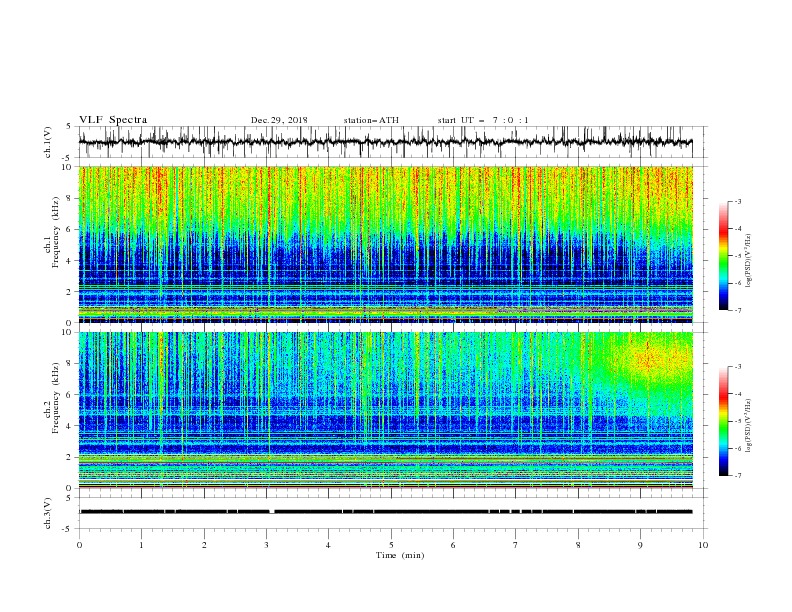Click the 'start UT = 7:0:1' text
The image size is (792, 612).
click(483, 120)
